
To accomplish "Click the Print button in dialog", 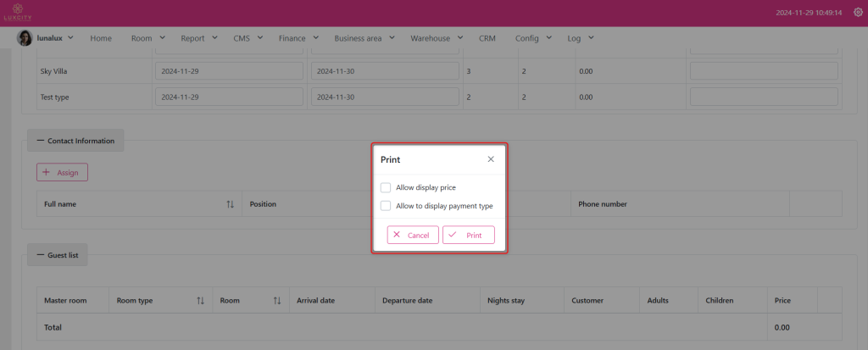I will 468,235.
